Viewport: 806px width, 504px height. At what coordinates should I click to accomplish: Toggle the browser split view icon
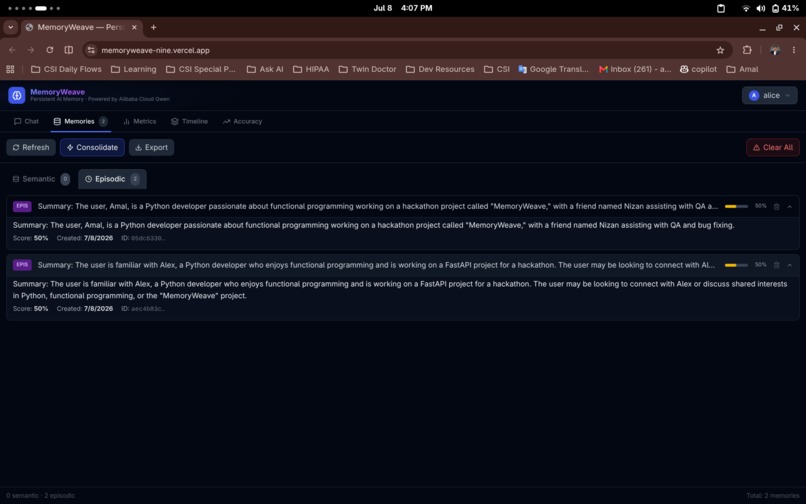[x=68, y=50]
